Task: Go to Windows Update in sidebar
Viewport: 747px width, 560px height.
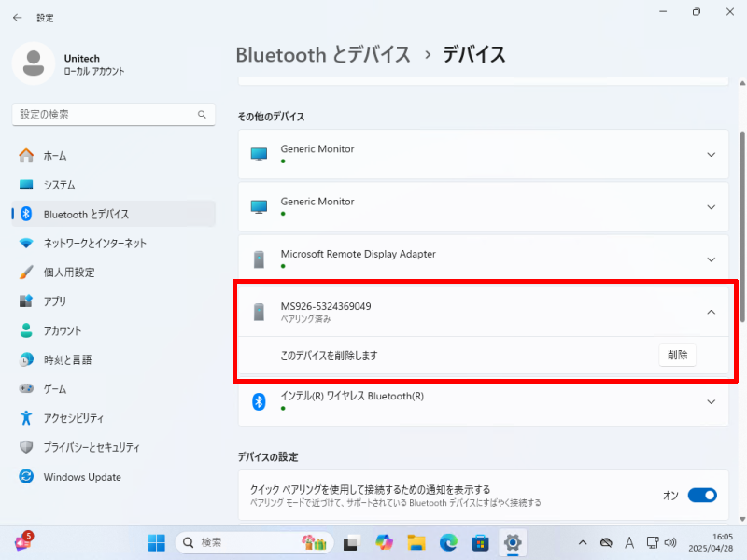Action: pos(82,477)
